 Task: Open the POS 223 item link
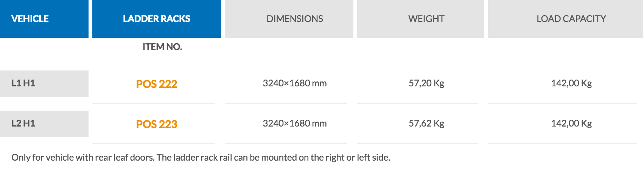pyautogui.click(x=156, y=124)
